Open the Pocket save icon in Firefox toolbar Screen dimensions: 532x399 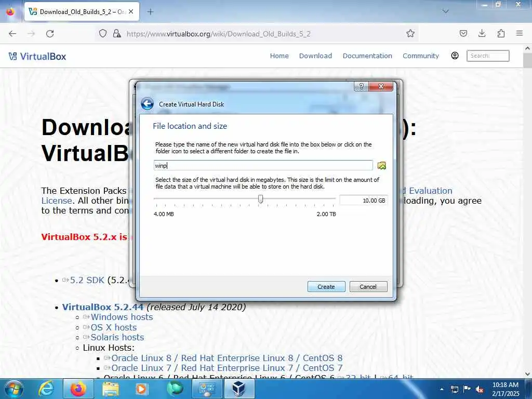click(x=463, y=33)
